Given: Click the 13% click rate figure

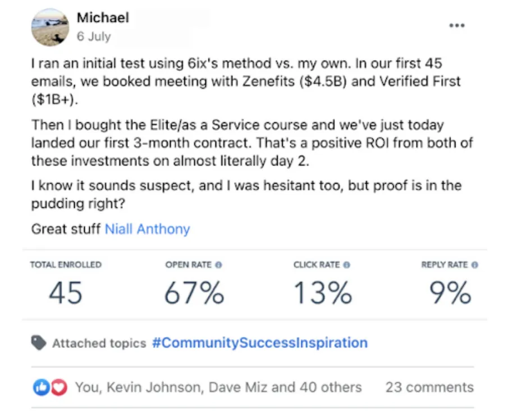Looking at the screenshot, I should (x=322, y=293).
